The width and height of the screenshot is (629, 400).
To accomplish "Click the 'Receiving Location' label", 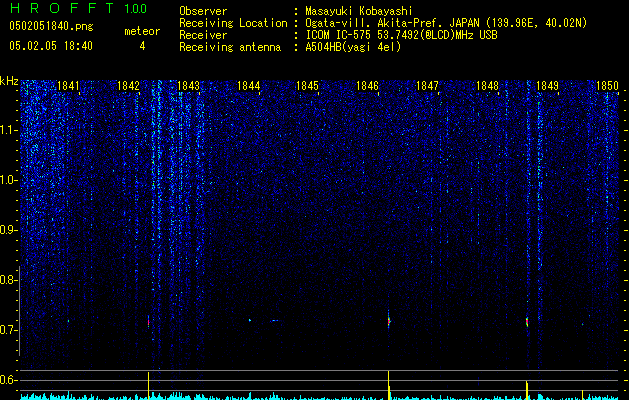I will click(x=233, y=23).
